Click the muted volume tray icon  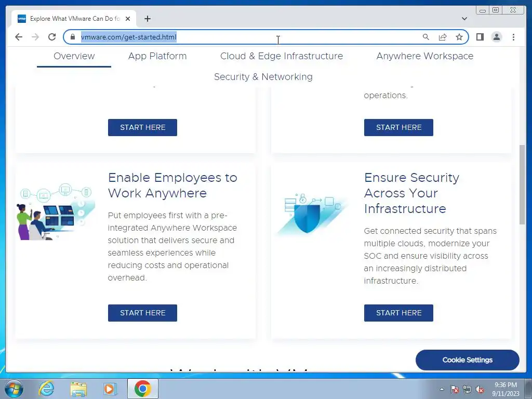[480, 389]
